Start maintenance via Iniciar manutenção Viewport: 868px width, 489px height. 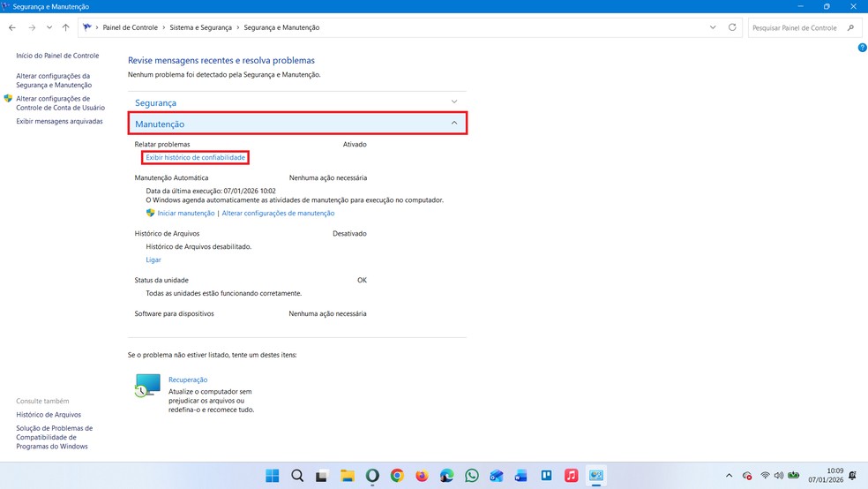(186, 214)
